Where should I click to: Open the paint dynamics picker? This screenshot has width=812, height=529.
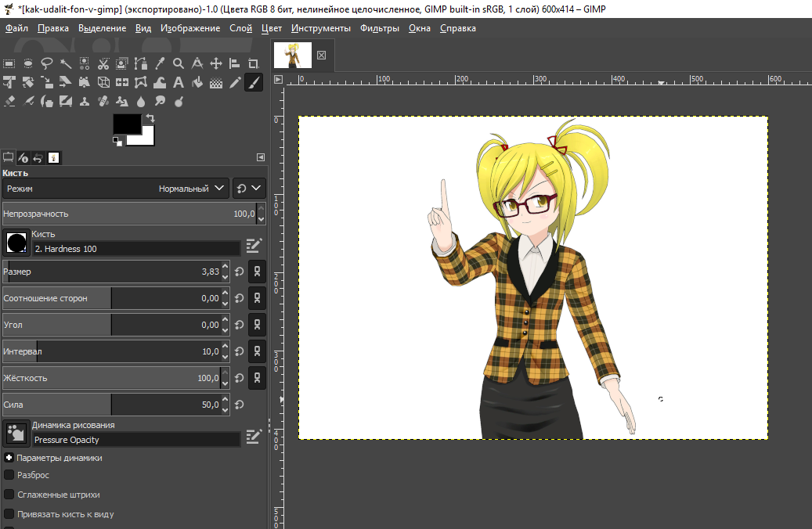[x=16, y=434]
